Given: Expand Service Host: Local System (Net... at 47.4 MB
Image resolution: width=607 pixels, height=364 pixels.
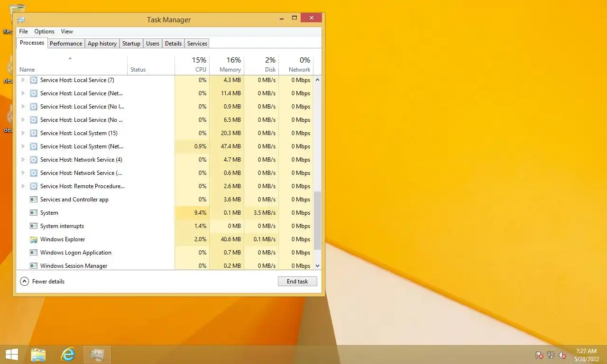Looking at the screenshot, I should click(23, 146).
